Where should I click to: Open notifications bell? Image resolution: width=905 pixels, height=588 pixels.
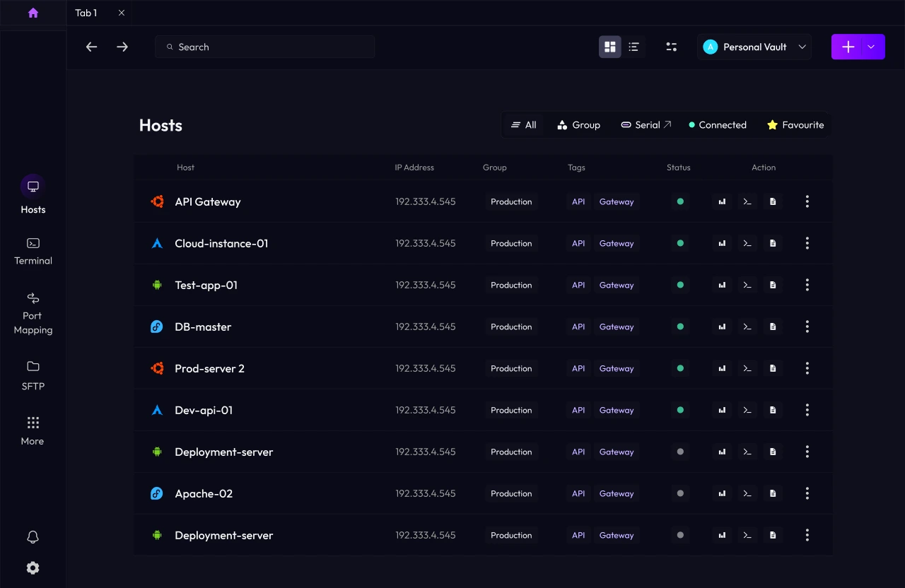point(33,537)
